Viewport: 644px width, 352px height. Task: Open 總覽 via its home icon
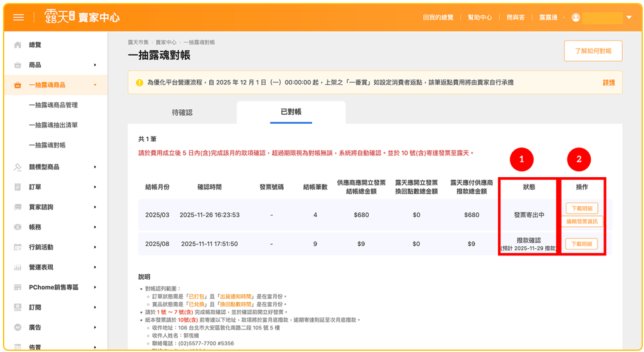[18, 45]
